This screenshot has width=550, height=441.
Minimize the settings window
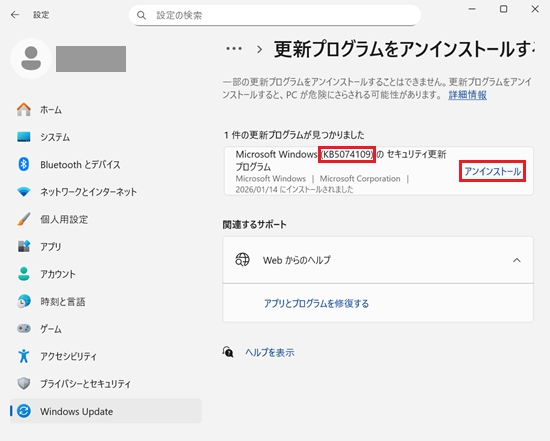point(472,9)
